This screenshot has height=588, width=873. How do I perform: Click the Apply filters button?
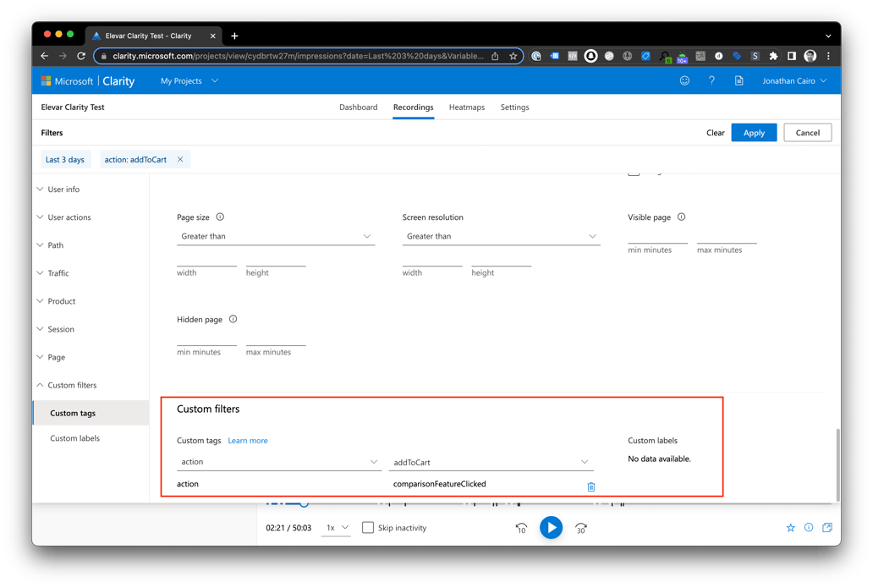754,133
